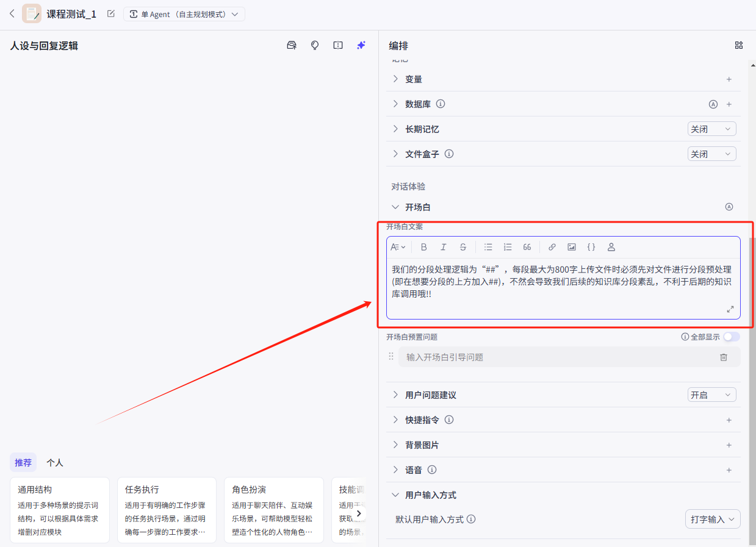Apply italic formatting in opening text editor

pos(444,247)
